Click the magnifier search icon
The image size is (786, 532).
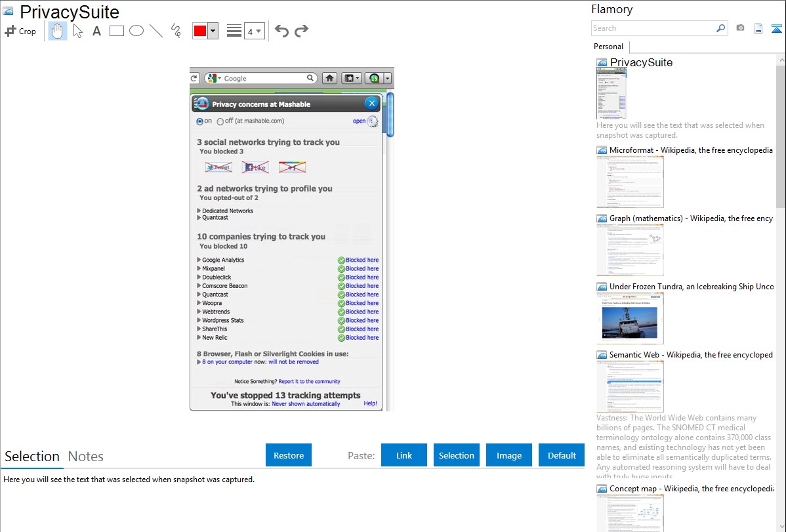(x=721, y=28)
